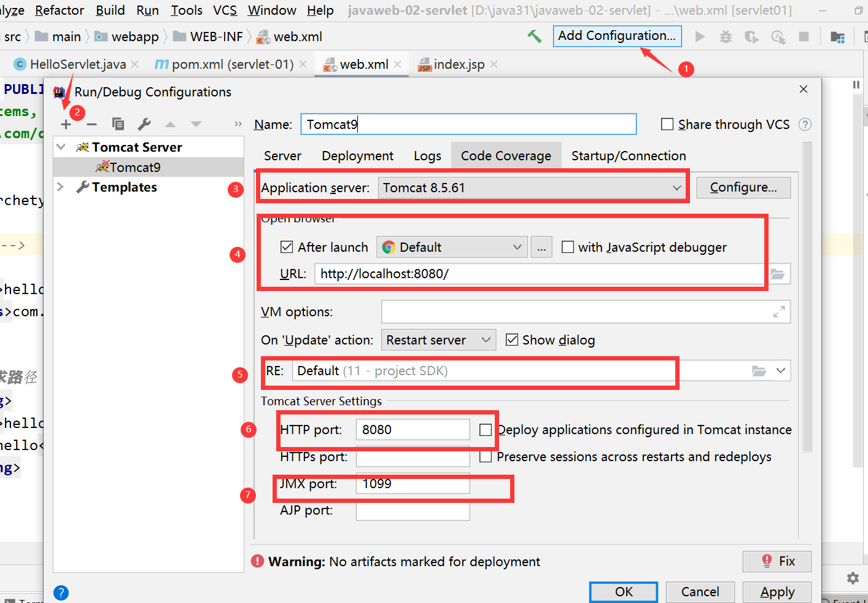The image size is (868, 603).
Task: Select the Tomcat9 configuration in tree
Action: [135, 168]
